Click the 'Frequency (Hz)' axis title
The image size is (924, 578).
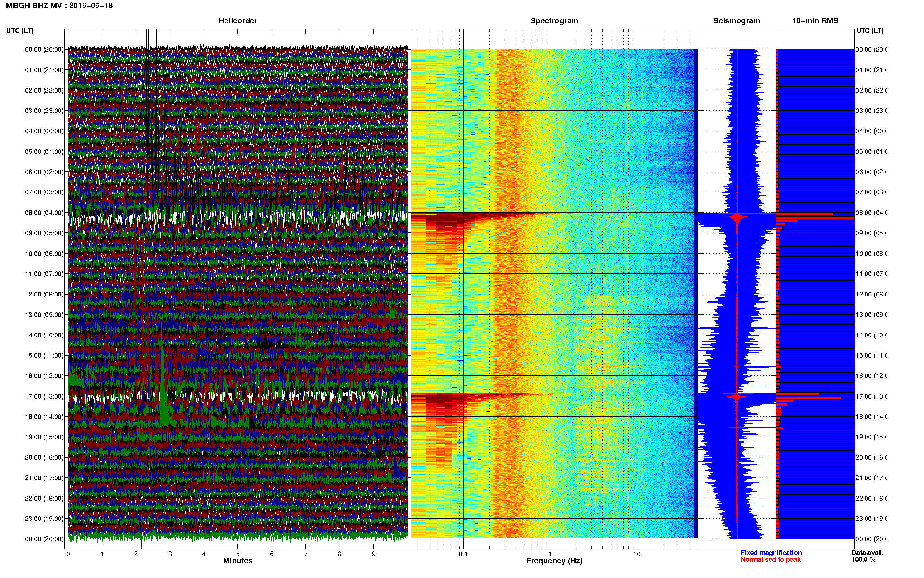[554, 561]
